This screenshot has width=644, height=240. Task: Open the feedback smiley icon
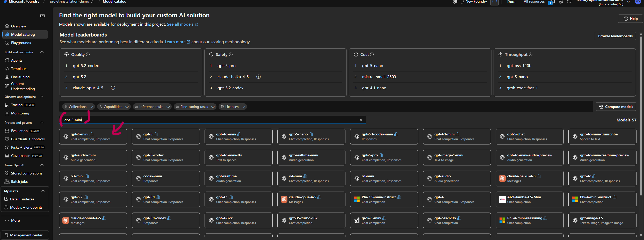tap(569, 2)
